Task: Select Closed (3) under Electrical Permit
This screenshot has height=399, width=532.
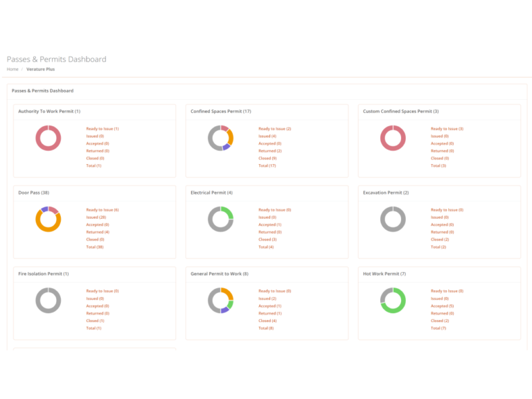Action: (x=268, y=239)
